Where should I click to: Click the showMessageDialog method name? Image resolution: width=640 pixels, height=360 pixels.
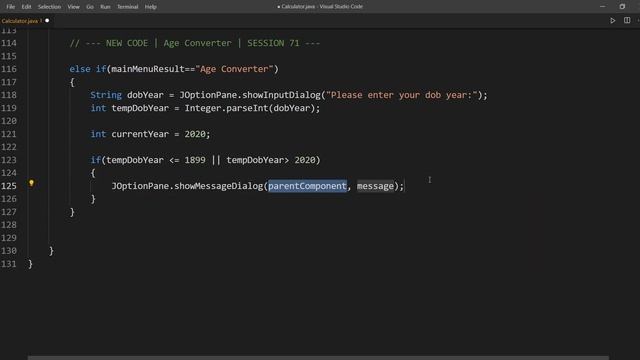coord(219,186)
